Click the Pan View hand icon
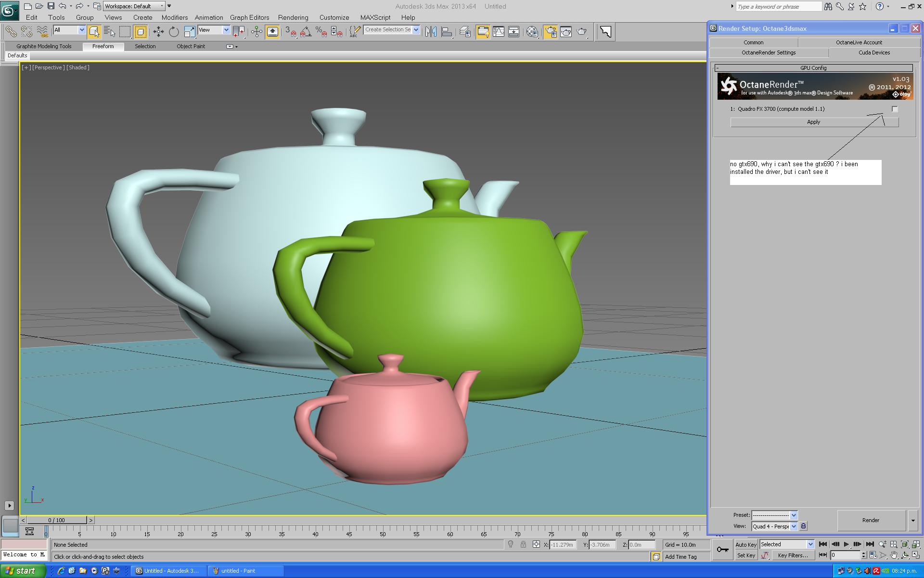The image size is (924, 578). pyautogui.click(x=894, y=555)
